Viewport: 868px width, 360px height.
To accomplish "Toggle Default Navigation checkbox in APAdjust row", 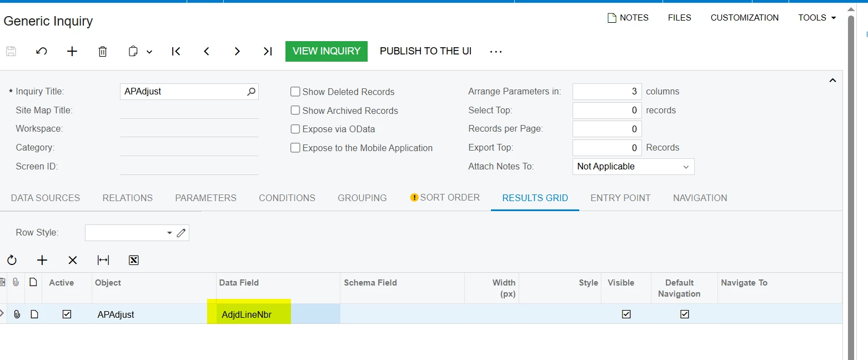I will pos(685,314).
